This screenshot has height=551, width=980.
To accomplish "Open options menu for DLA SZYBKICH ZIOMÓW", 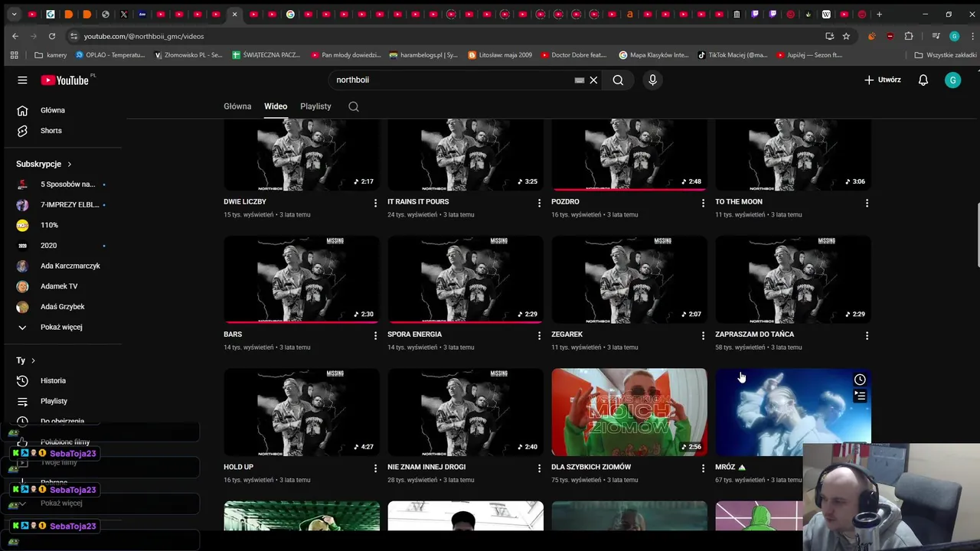I will 703,468.
